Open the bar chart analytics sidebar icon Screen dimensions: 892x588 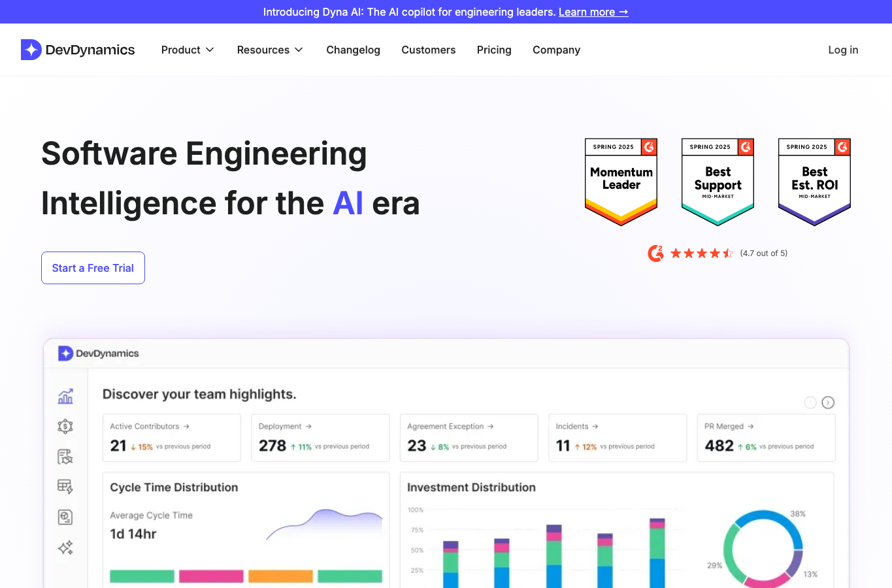pyautogui.click(x=65, y=396)
